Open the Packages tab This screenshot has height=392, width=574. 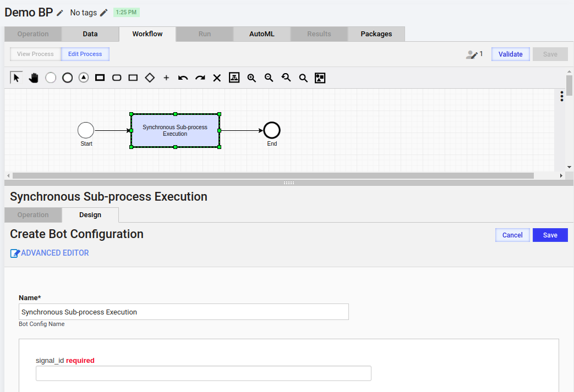376,34
